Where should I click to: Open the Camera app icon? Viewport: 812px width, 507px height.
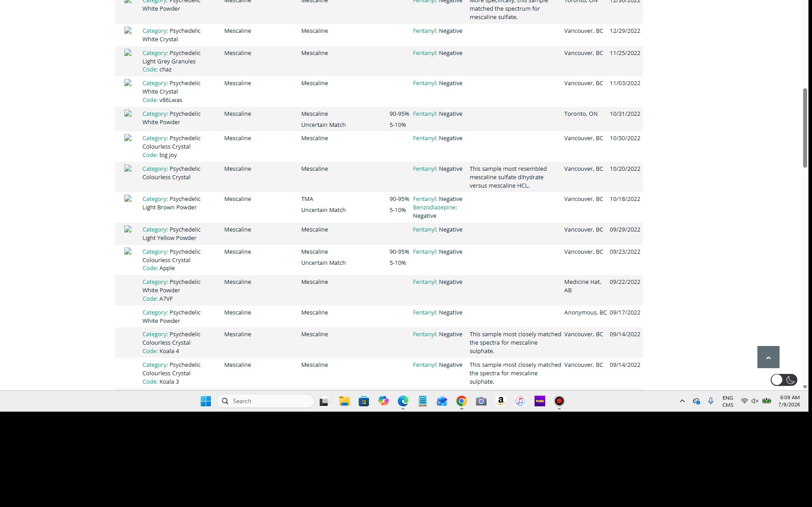click(x=481, y=401)
